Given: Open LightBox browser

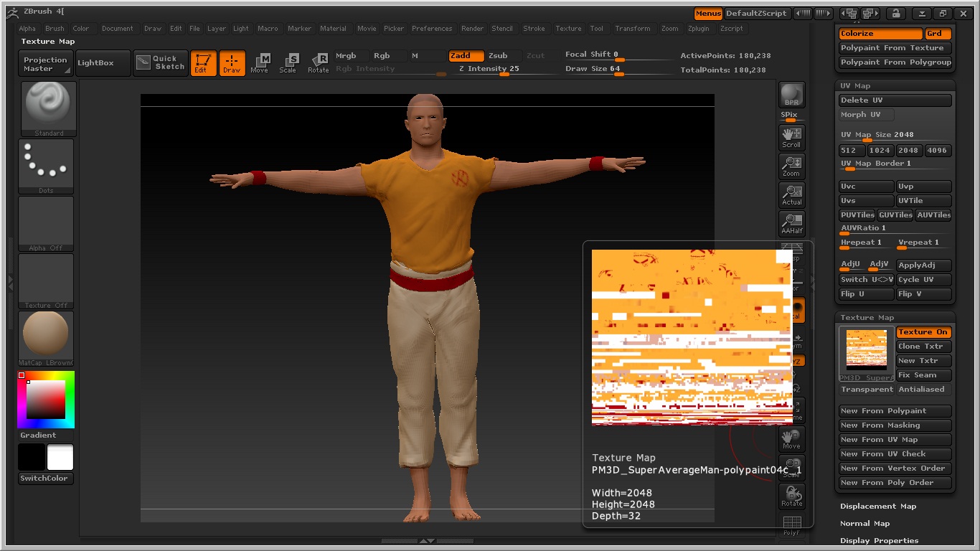Looking at the screenshot, I should click(x=103, y=63).
